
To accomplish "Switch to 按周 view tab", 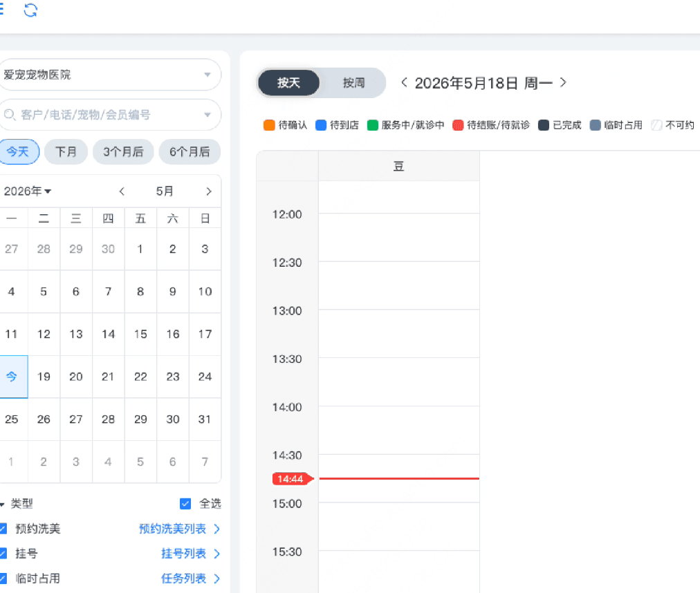I will pos(353,82).
